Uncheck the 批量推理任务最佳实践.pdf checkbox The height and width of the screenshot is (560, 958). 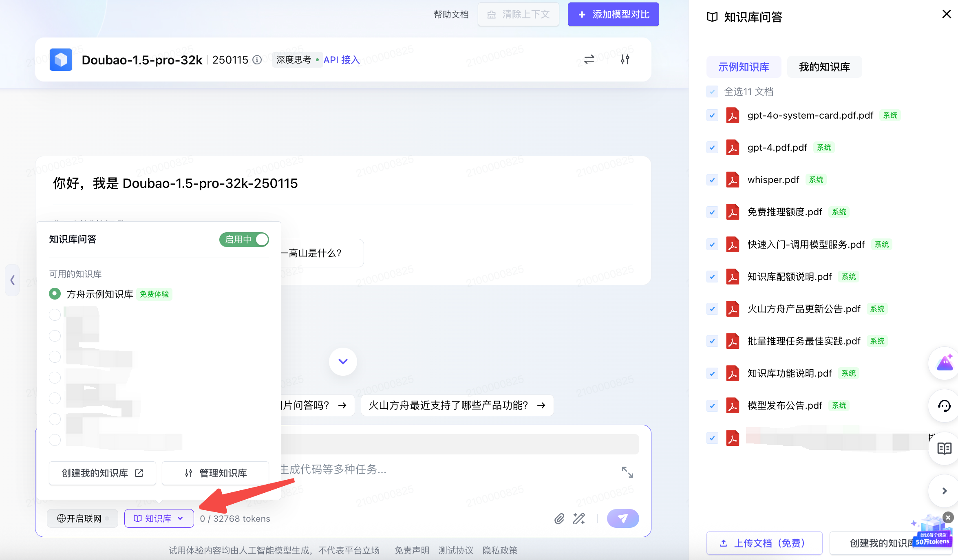coord(712,341)
